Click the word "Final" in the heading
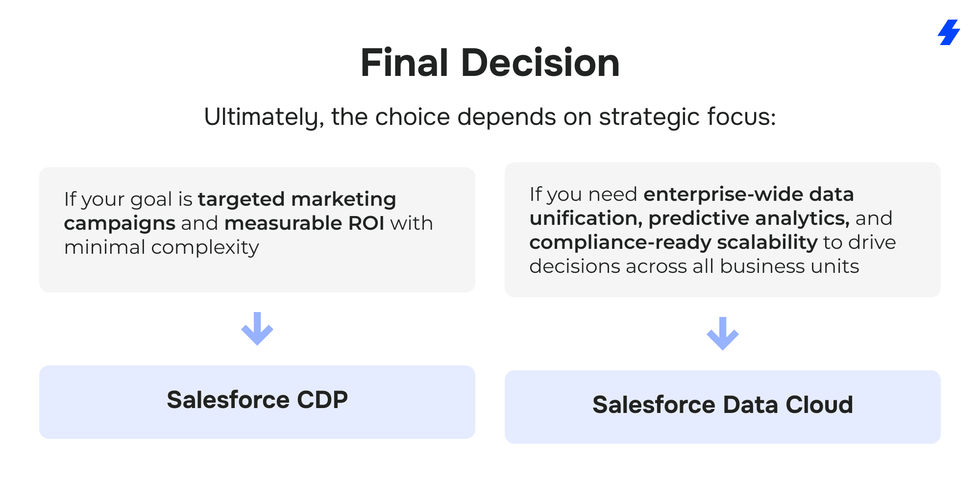 404,63
